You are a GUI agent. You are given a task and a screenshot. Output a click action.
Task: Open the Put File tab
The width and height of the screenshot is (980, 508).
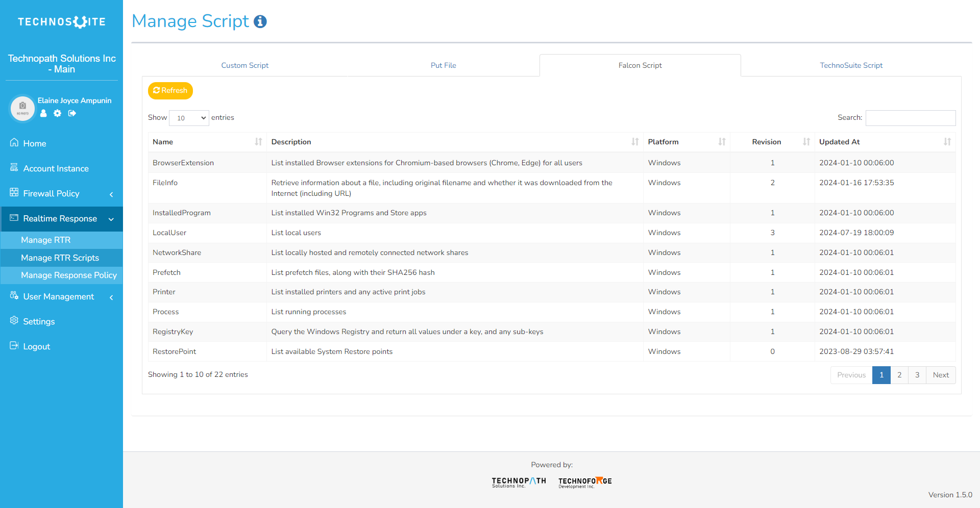pos(443,65)
